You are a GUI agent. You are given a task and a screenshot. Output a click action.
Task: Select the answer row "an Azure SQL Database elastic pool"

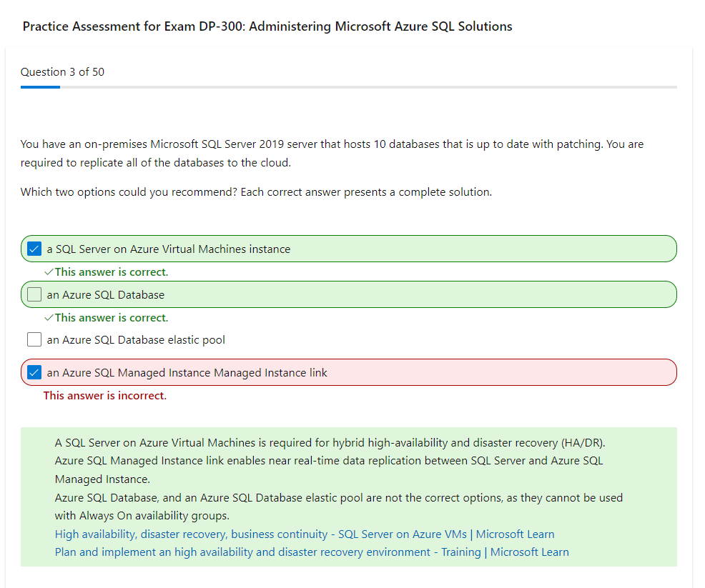pos(135,339)
